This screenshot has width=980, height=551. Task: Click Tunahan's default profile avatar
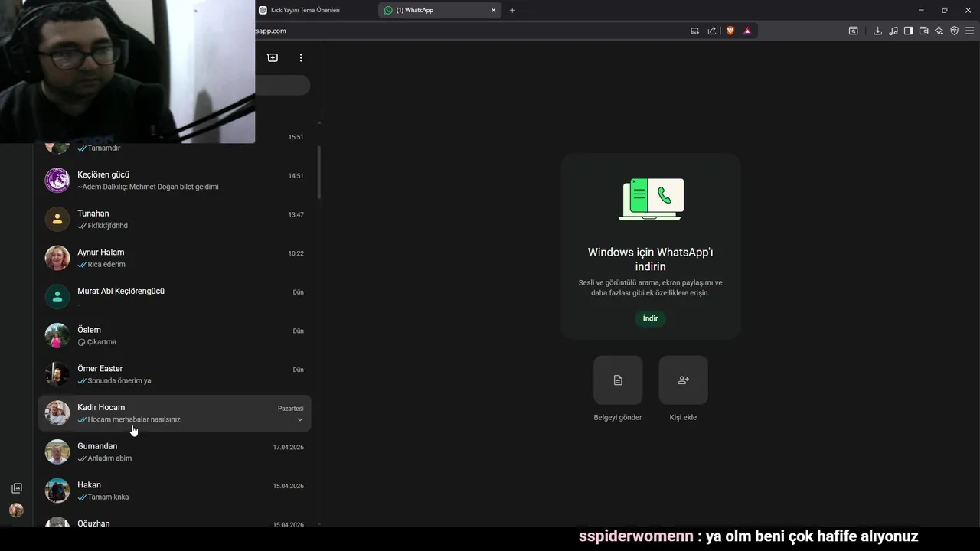pyautogui.click(x=57, y=220)
